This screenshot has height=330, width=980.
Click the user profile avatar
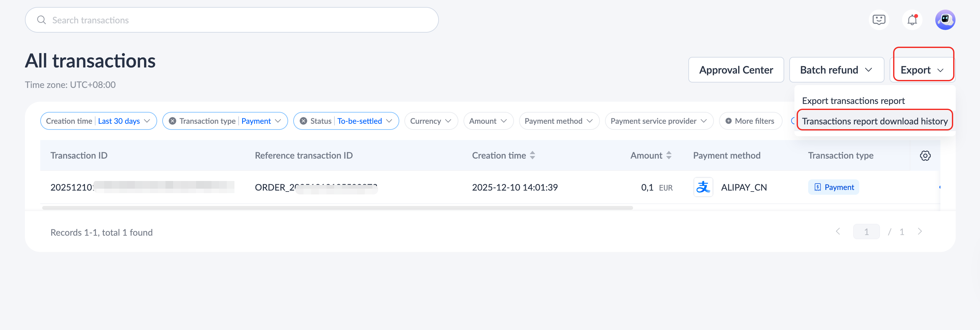[x=945, y=20]
